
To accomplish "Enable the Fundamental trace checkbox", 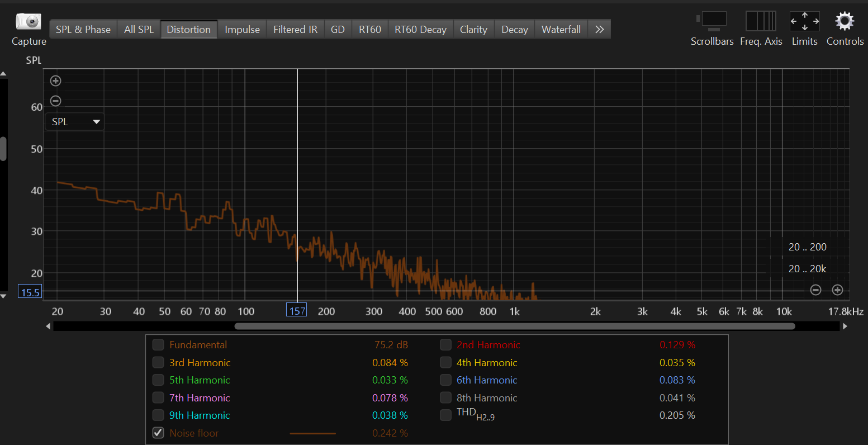I will (158, 345).
